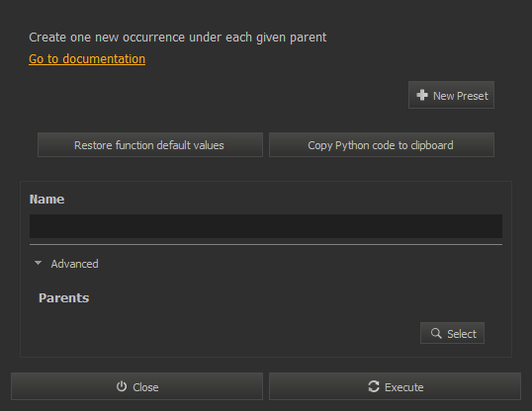Copy Python code to clipboard

click(x=382, y=145)
